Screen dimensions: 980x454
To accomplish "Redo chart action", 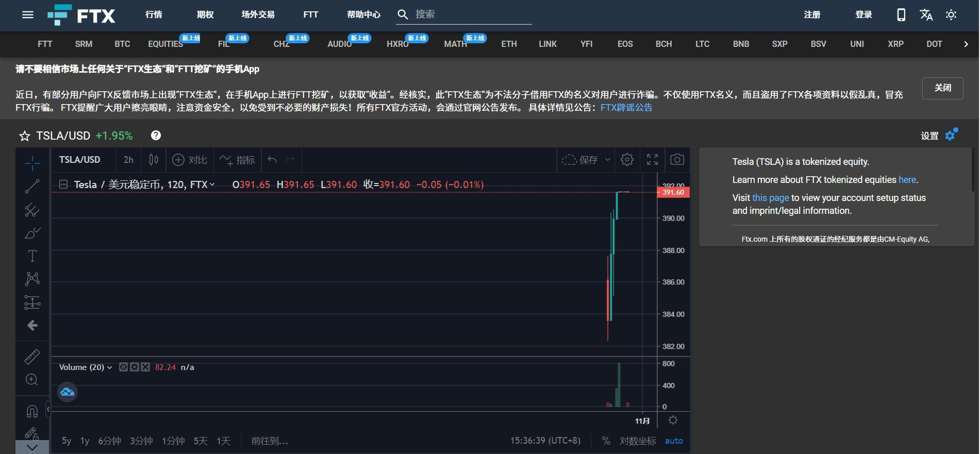I will pos(290,160).
